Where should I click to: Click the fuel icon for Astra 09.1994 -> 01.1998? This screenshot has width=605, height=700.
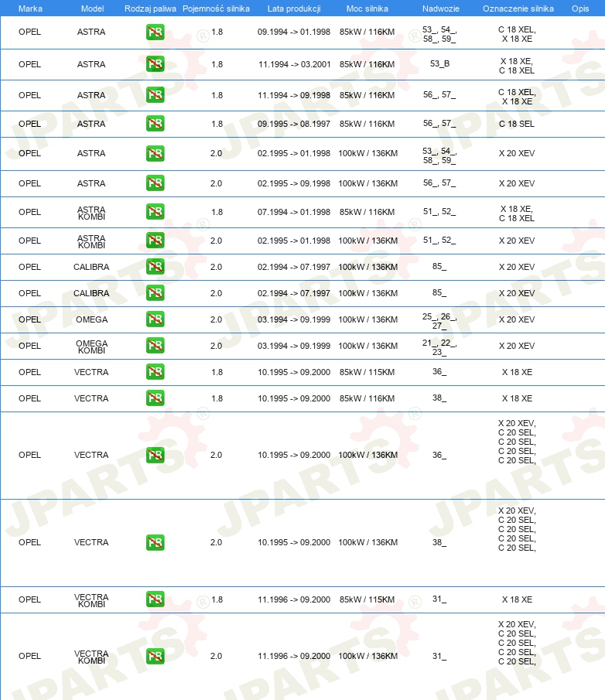point(155,32)
